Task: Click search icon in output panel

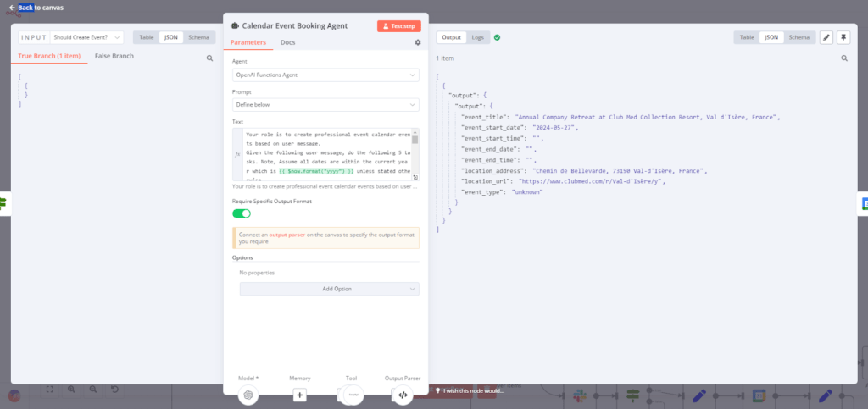Action: 844,58
